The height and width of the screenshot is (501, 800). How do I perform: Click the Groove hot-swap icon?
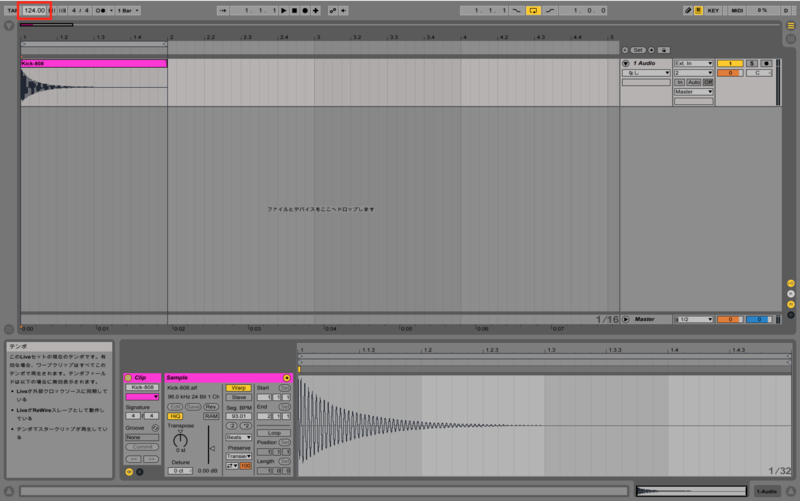coord(155,428)
